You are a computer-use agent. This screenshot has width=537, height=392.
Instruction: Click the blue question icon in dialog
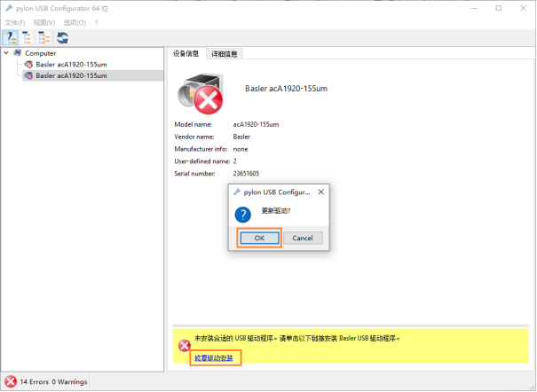tap(243, 215)
